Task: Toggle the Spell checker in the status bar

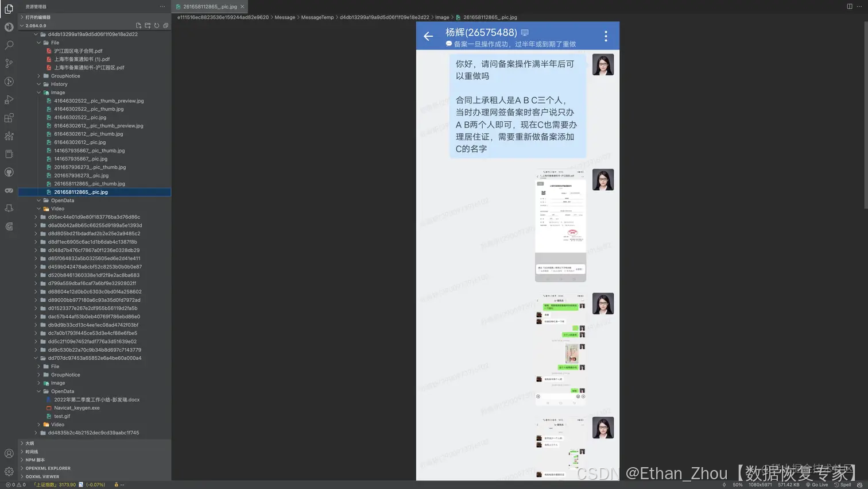Action: pos(843,484)
